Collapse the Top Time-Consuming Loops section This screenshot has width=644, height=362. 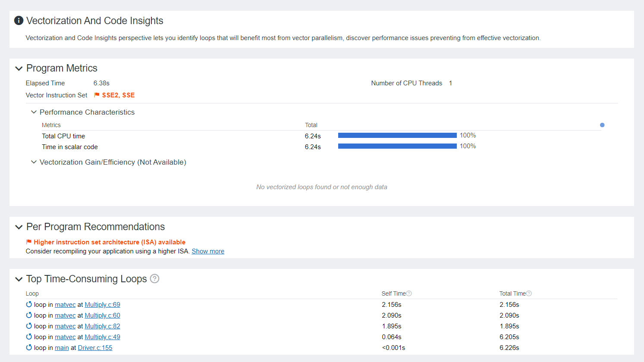[x=19, y=279]
